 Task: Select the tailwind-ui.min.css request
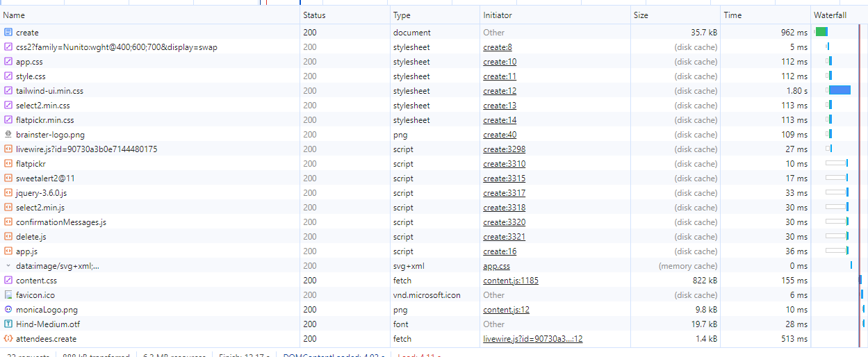49,91
